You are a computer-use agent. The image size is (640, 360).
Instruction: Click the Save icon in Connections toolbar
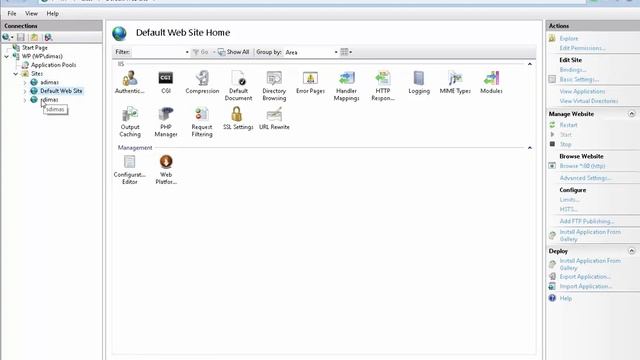(21, 37)
